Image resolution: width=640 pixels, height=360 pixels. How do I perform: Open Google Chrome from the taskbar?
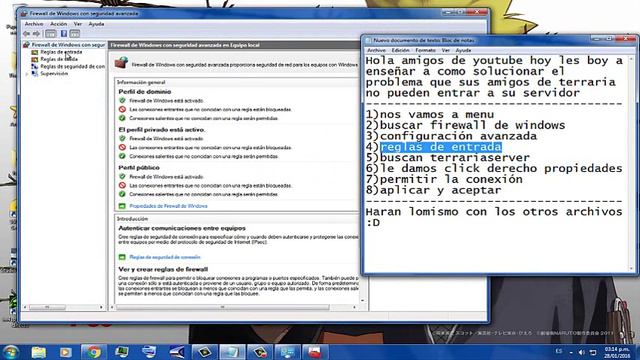[x=93, y=352]
